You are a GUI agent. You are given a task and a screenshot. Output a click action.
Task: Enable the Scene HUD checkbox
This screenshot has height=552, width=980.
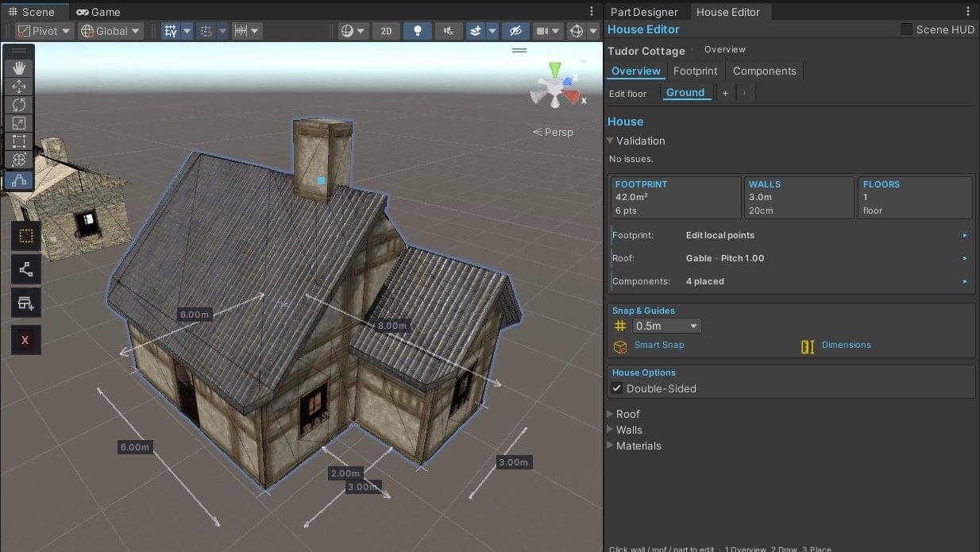click(x=906, y=29)
